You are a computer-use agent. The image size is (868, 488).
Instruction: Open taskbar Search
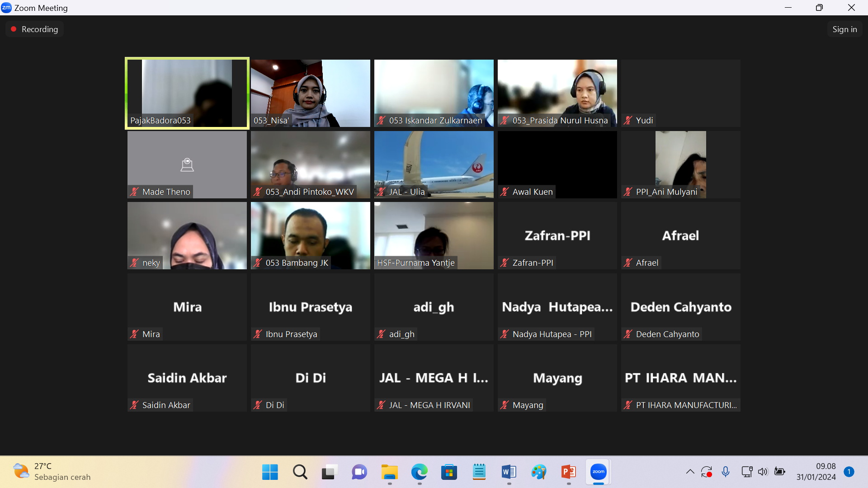[300, 472]
